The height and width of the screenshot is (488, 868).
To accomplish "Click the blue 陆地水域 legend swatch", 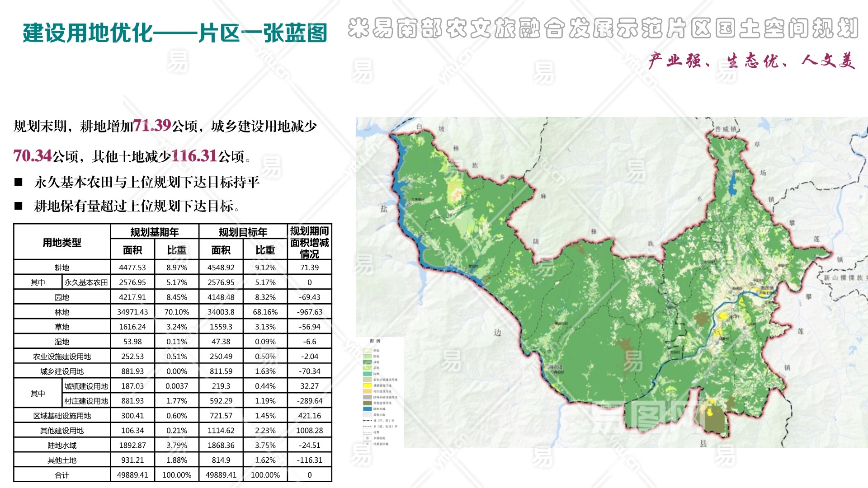I will pyautogui.click(x=367, y=409).
